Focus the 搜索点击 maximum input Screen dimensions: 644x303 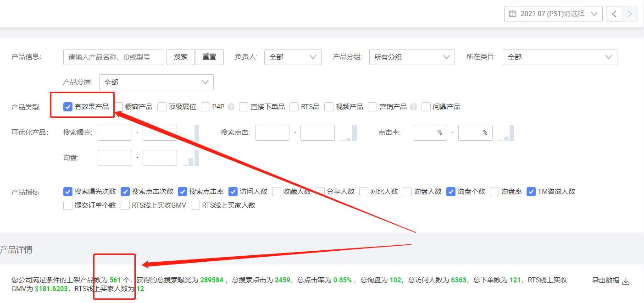coord(317,132)
